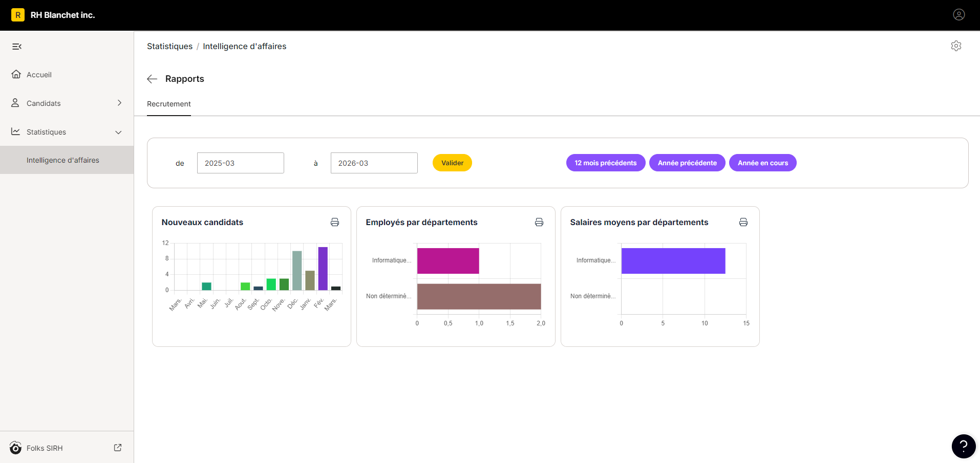Image resolution: width=980 pixels, height=463 pixels.
Task: Click the purple Févr. bar in chart
Action: pos(323,269)
